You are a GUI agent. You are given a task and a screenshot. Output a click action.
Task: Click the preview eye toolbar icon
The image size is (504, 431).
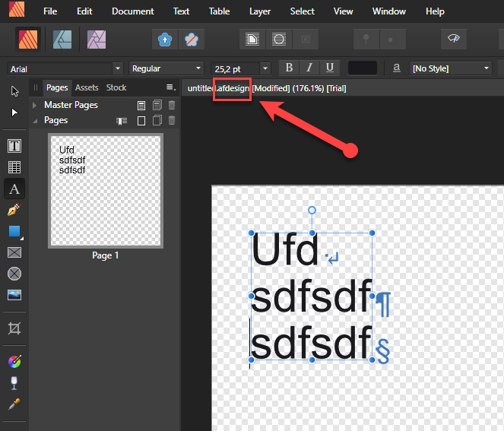click(454, 40)
